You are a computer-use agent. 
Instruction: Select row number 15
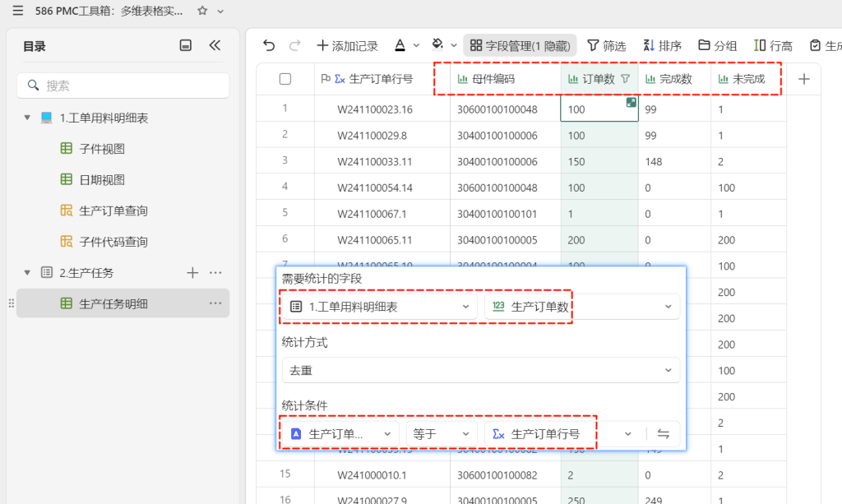tap(285, 474)
